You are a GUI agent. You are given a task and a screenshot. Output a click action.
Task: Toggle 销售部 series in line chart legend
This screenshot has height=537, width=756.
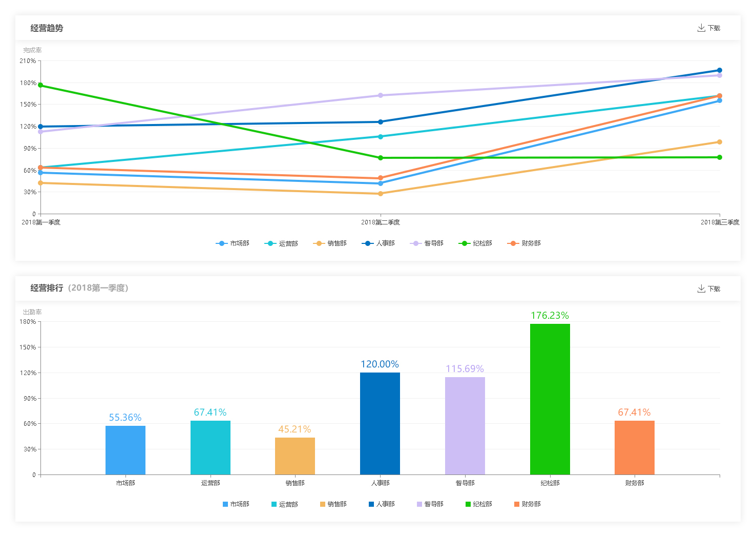pyautogui.click(x=330, y=243)
